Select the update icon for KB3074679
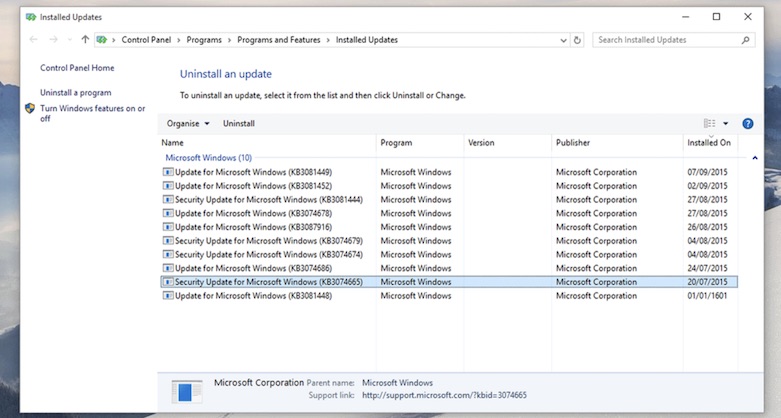781x418 pixels. point(168,241)
